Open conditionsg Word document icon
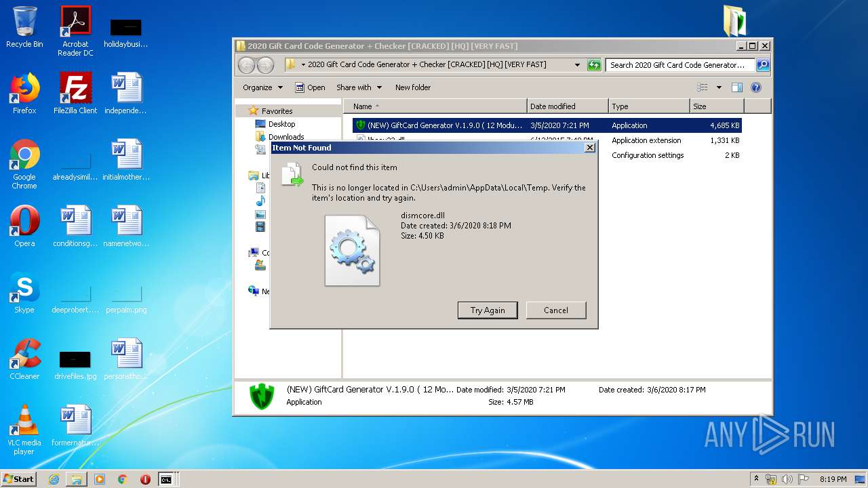The image size is (868, 488). 75,226
